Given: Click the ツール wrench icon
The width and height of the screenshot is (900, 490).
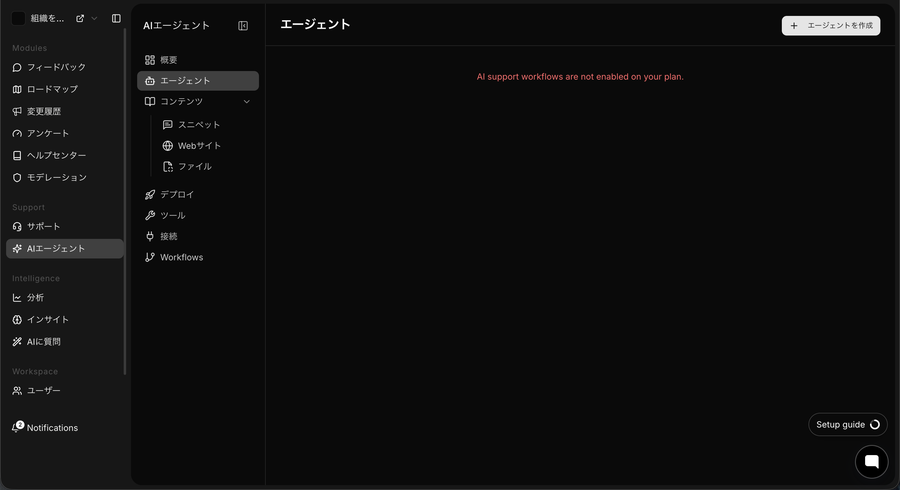Looking at the screenshot, I should coord(150,215).
